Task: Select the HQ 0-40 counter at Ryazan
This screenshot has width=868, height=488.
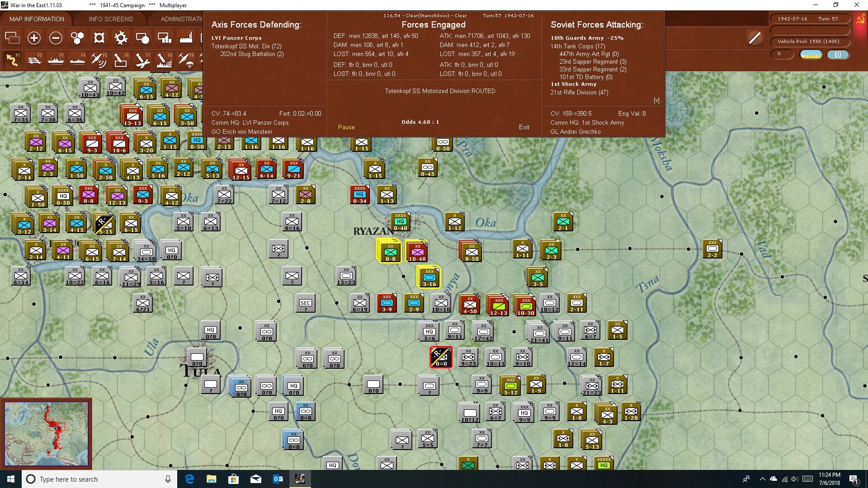Action: pos(401,221)
